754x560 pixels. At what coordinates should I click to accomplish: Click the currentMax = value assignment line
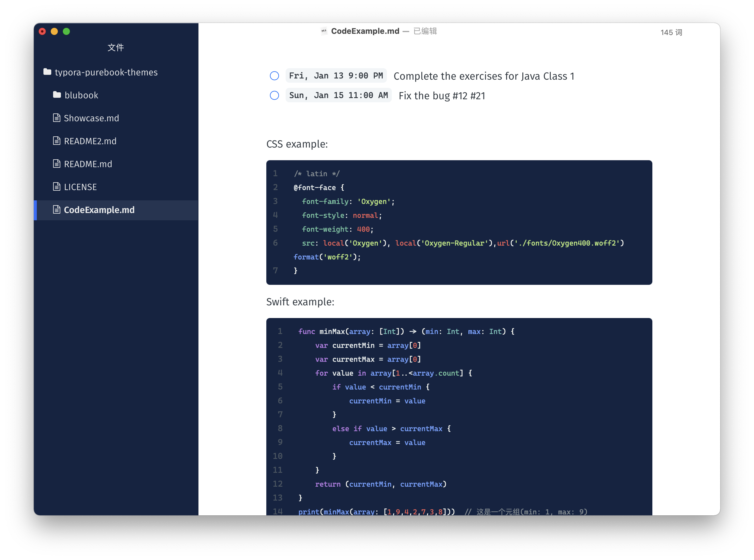(x=387, y=443)
